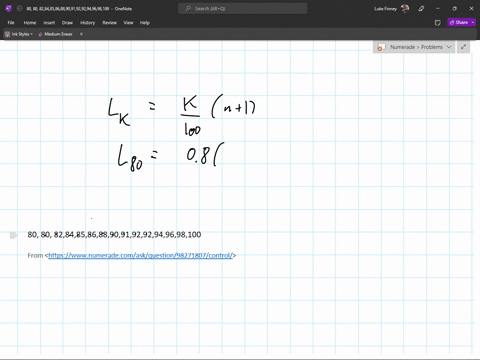The image size is (480, 360).
Task: Open the Feed sticky note icon
Action: pyautogui.click(x=438, y=23)
